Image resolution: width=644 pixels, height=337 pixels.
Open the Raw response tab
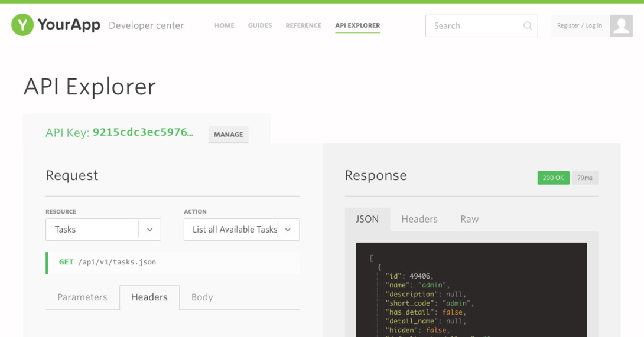click(x=470, y=219)
